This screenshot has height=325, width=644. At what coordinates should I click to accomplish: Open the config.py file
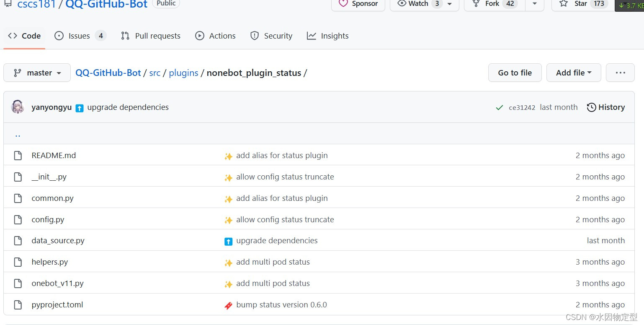(x=48, y=220)
